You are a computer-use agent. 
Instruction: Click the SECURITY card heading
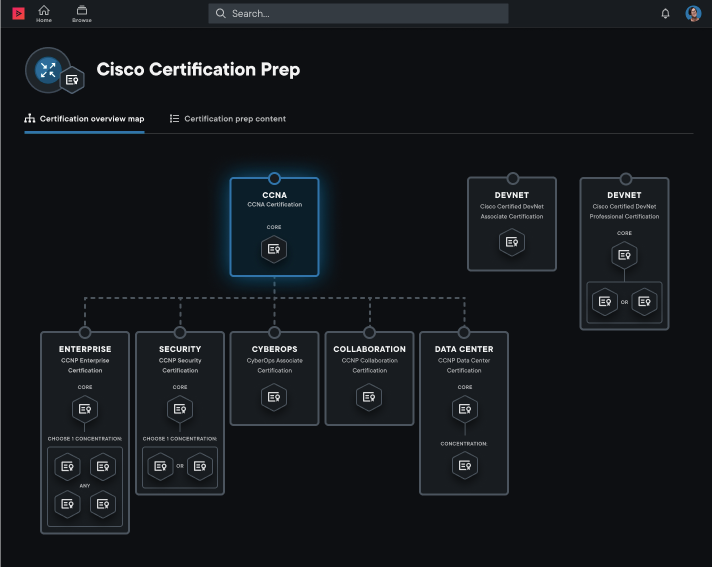[180, 349]
